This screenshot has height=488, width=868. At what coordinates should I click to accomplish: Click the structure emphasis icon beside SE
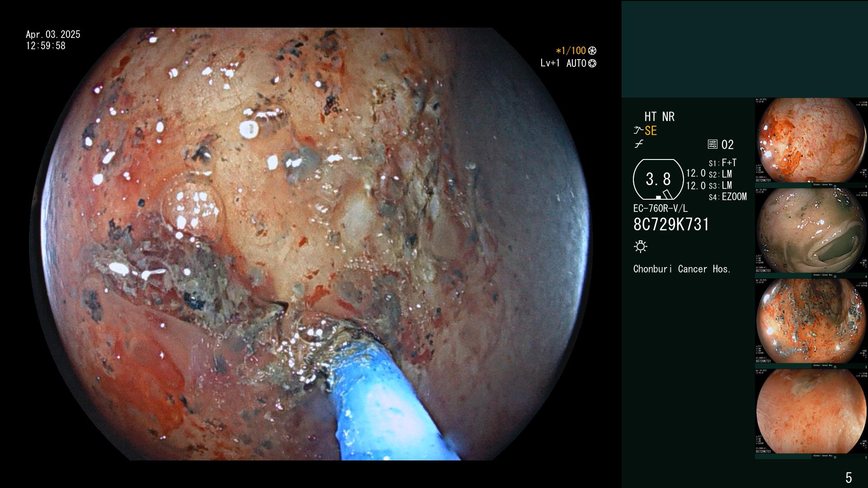638,131
